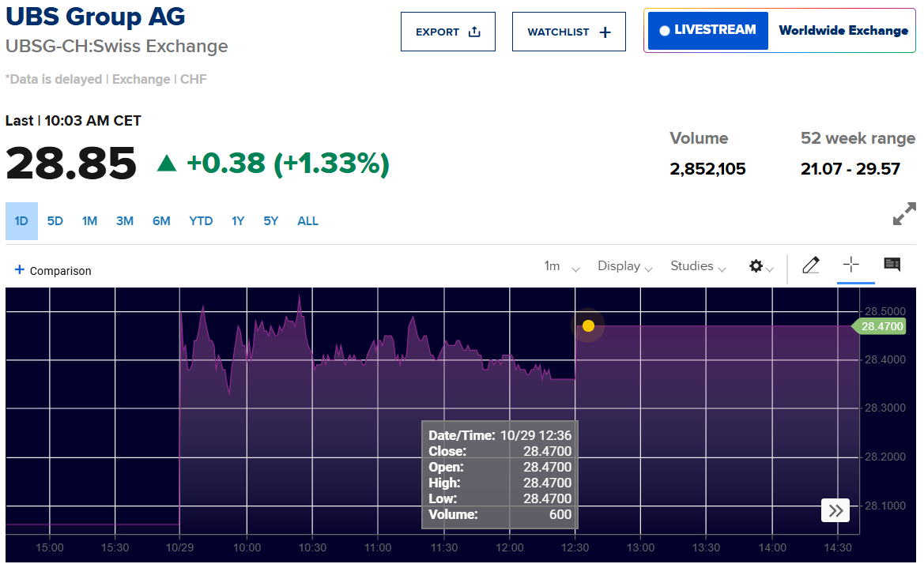Click the 12:30 time axis label
Viewport: 924px width, 564px height.
(575, 547)
